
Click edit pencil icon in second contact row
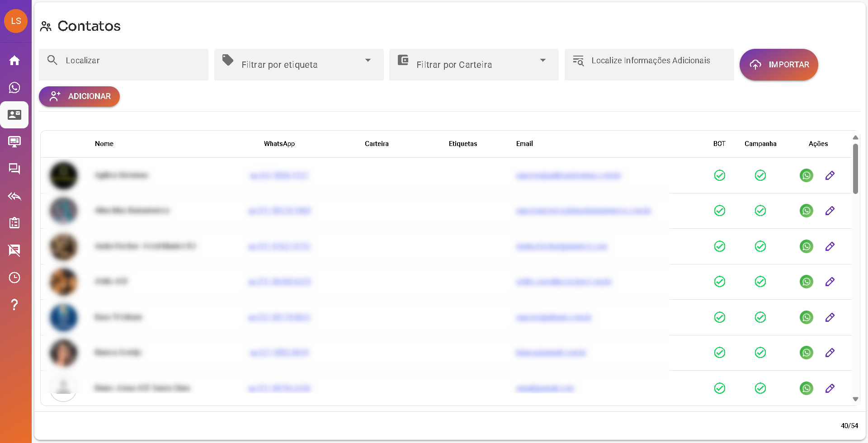(830, 211)
